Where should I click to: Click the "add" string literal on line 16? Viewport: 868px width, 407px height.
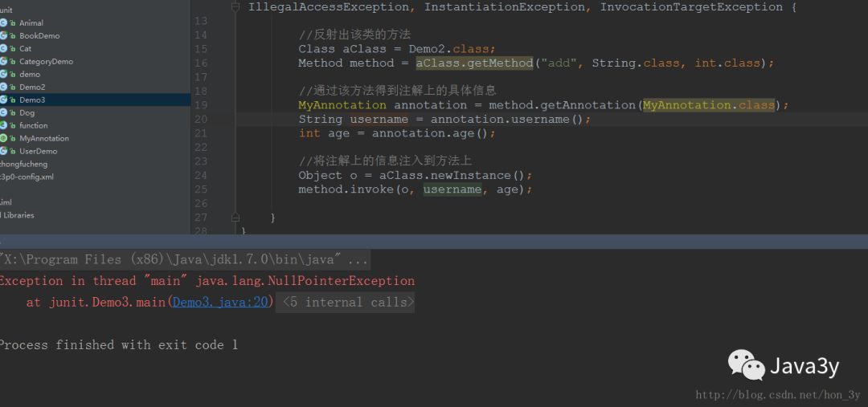[x=559, y=63]
